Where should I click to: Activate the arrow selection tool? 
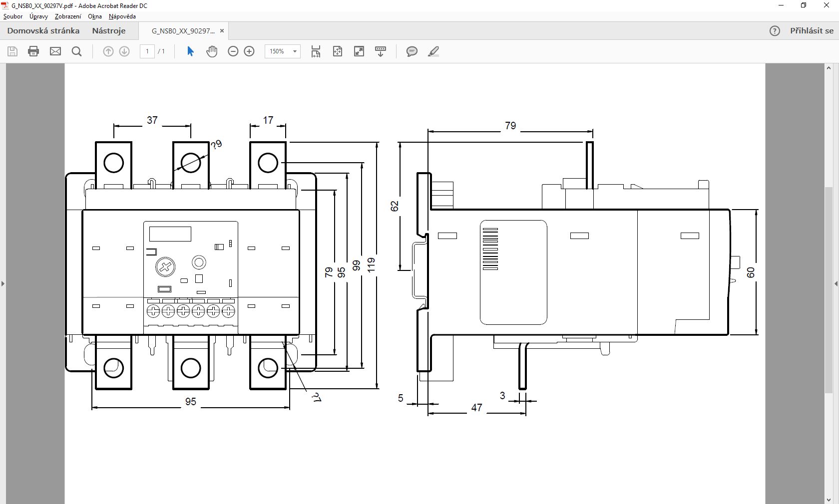tap(190, 51)
